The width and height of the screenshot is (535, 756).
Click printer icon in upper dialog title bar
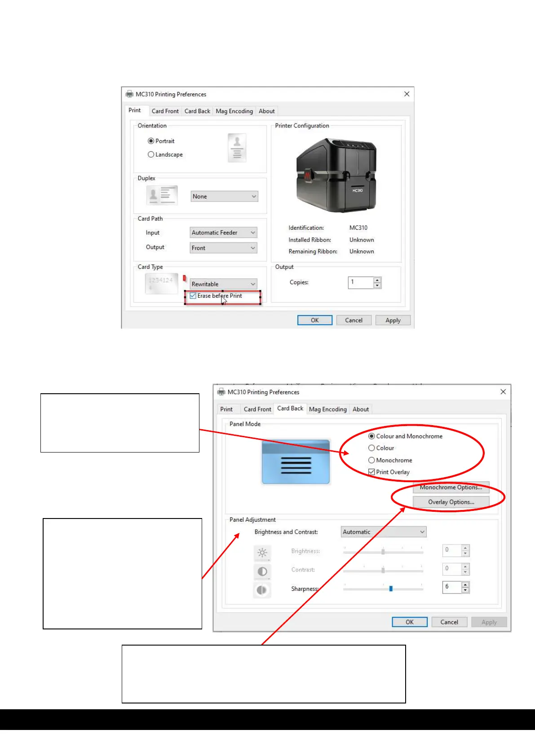tap(129, 94)
